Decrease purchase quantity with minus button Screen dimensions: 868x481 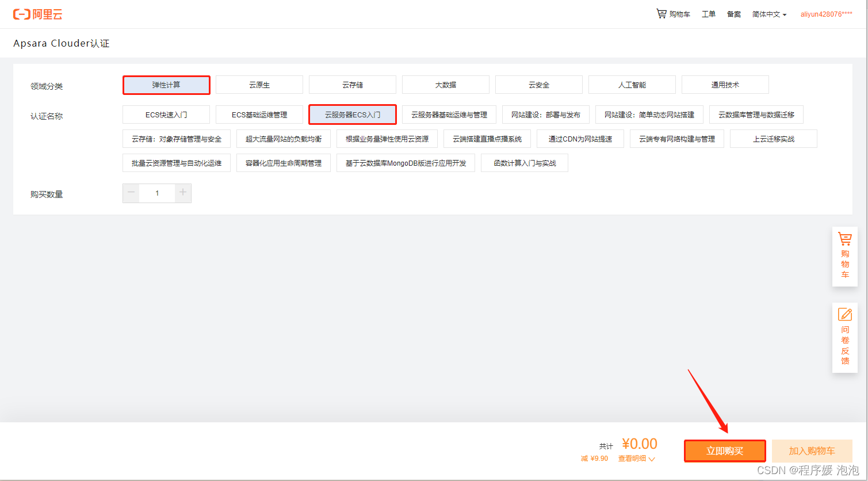[x=131, y=193]
